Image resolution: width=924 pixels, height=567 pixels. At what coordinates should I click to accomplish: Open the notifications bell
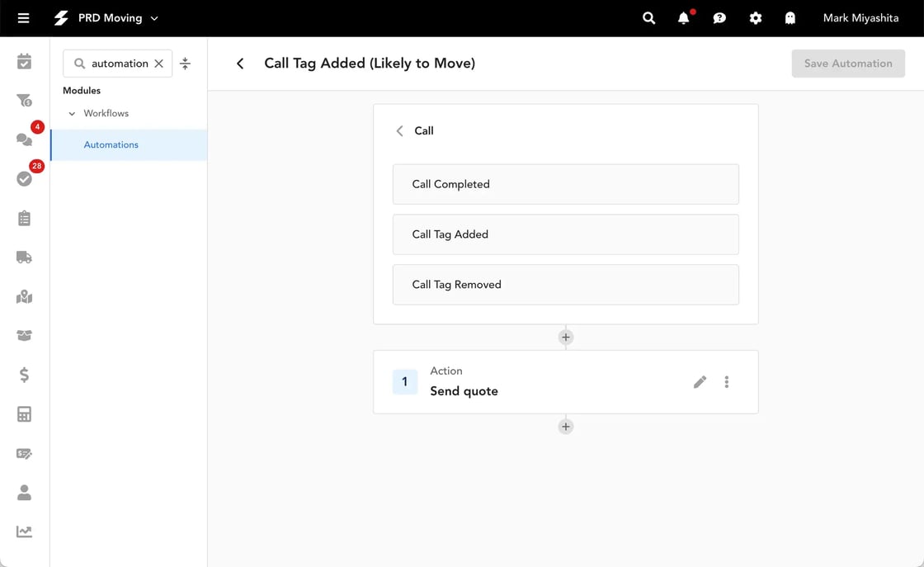point(683,18)
